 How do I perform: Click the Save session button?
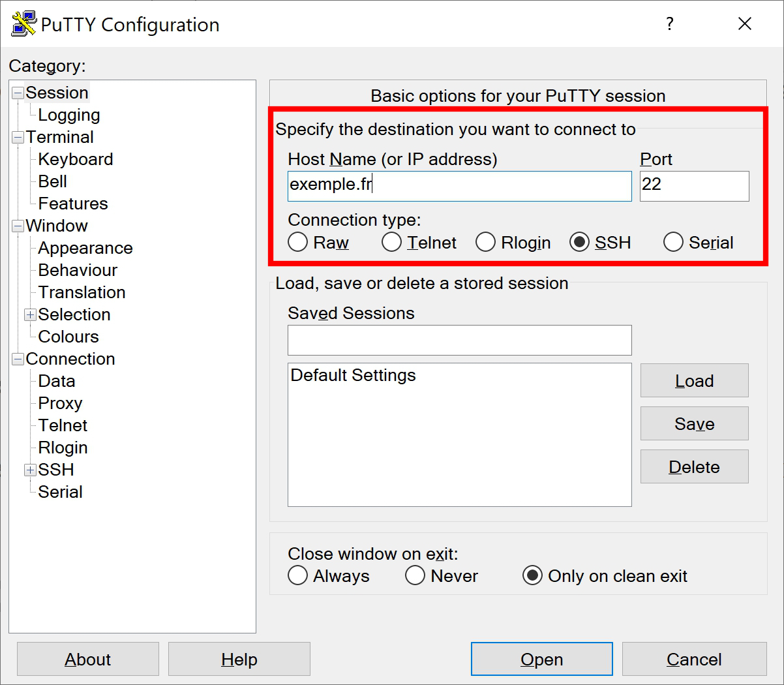(695, 423)
